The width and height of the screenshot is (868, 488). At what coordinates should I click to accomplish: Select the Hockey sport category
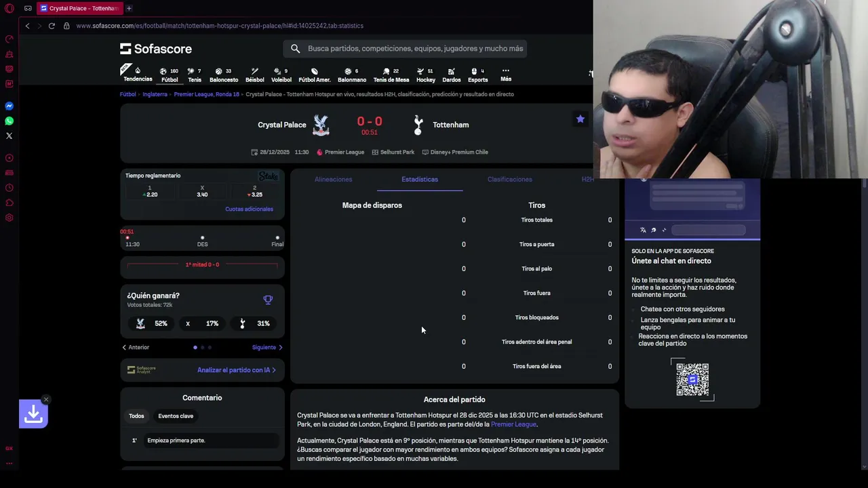[426, 75]
